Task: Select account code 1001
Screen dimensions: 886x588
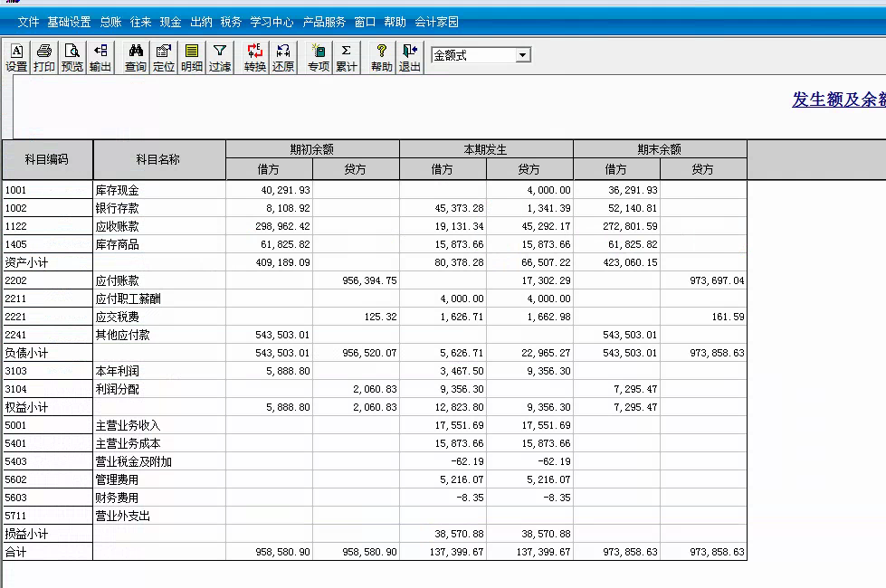Action: [x=15, y=190]
